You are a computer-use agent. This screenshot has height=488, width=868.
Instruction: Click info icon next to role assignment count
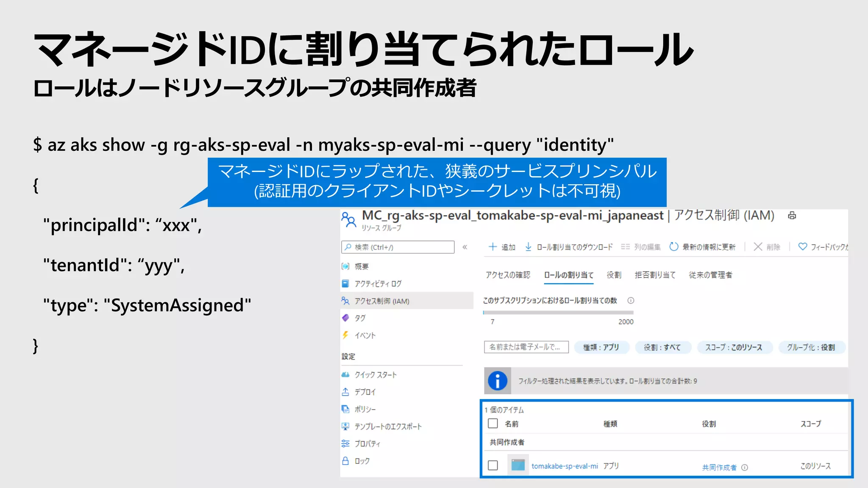click(x=631, y=300)
